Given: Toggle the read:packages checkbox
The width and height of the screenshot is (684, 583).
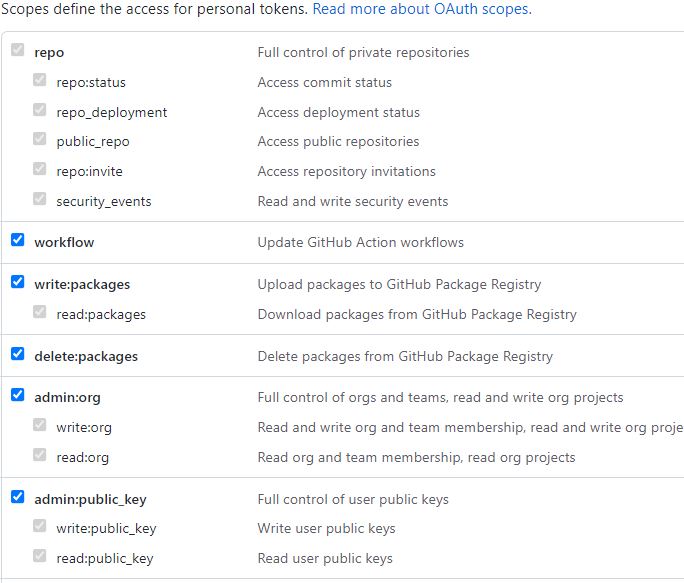Looking at the screenshot, I should click(x=40, y=312).
